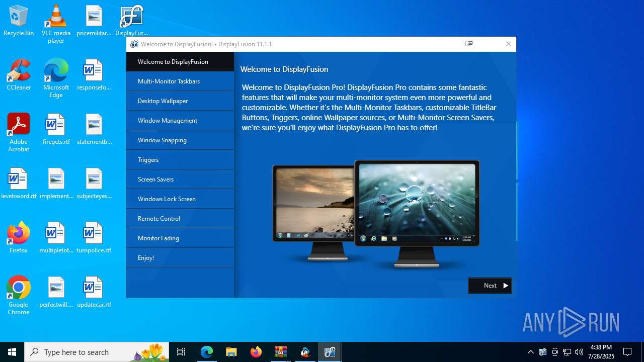Select updatecar.rtf document icon
644x362 pixels.
coord(94,293)
